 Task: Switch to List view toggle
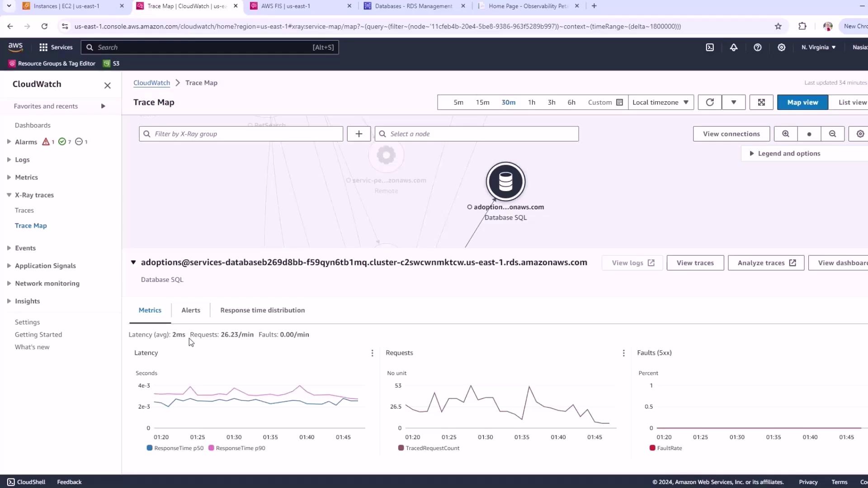(x=852, y=102)
